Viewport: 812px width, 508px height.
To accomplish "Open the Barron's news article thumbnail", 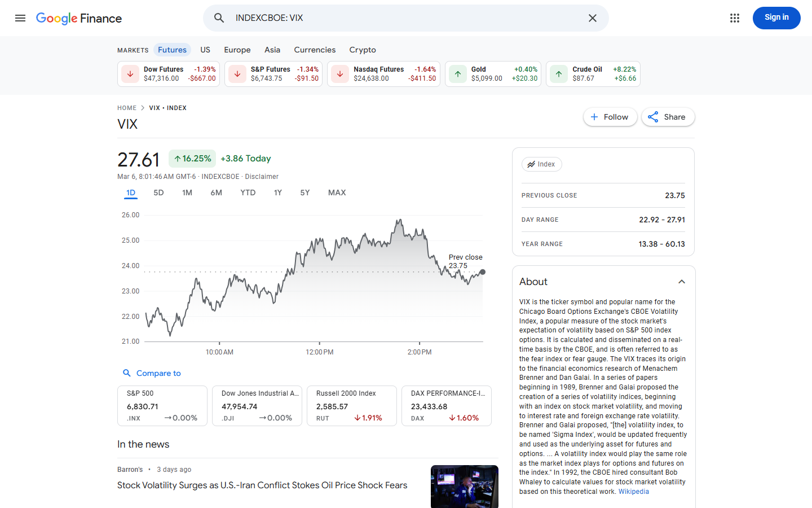I will point(464,486).
